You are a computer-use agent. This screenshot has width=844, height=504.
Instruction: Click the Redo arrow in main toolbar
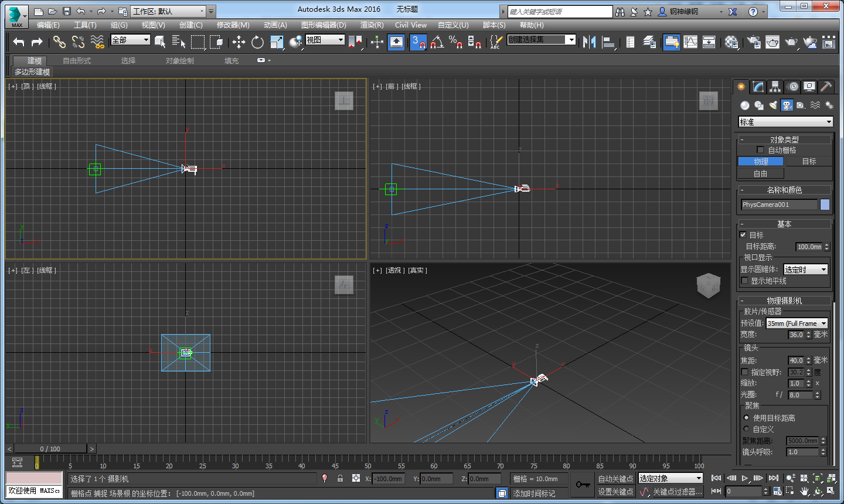[x=37, y=42]
